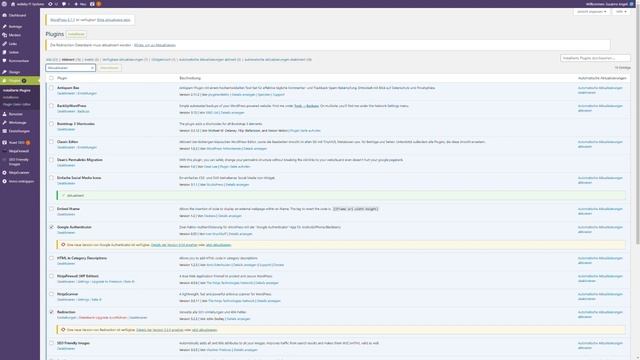Filter plugins by Alle
This screenshot has width=640, height=360.
52,60
